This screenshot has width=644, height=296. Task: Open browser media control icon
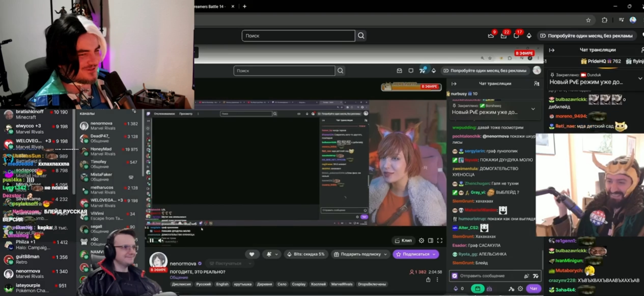(621, 20)
